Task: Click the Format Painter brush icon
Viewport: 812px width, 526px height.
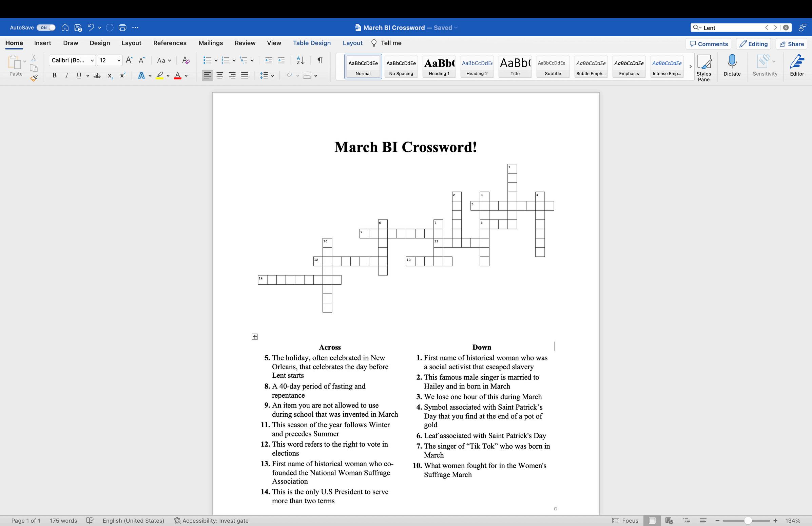Action: coord(34,78)
